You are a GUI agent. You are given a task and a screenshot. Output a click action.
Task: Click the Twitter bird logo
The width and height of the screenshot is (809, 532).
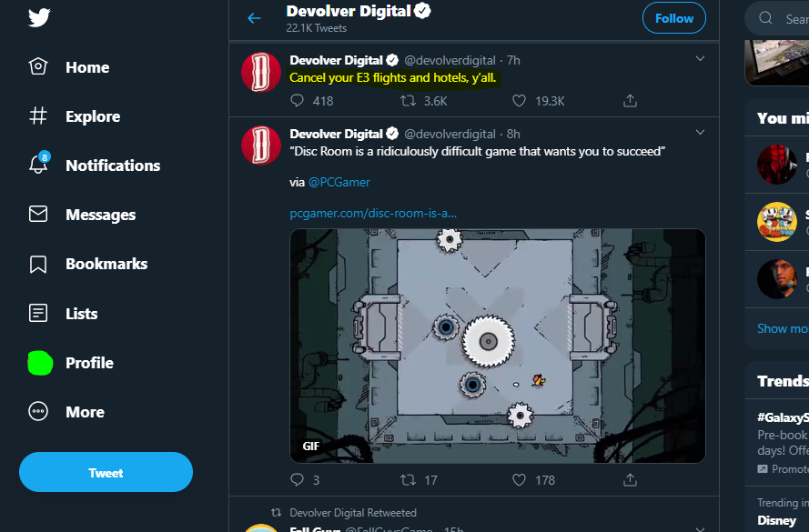[x=38, y=16]
